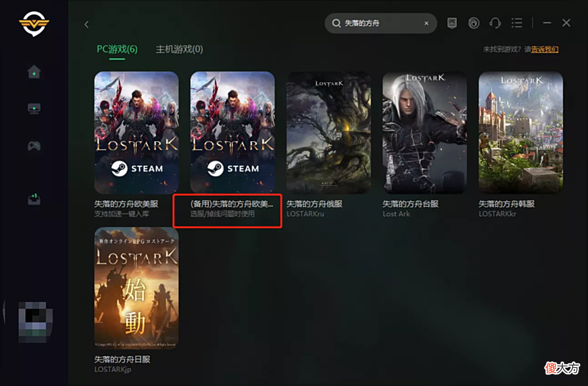Screen dimensions: 588x386
Task: Open the monitor icon in the sidebar
Action: 34,108
